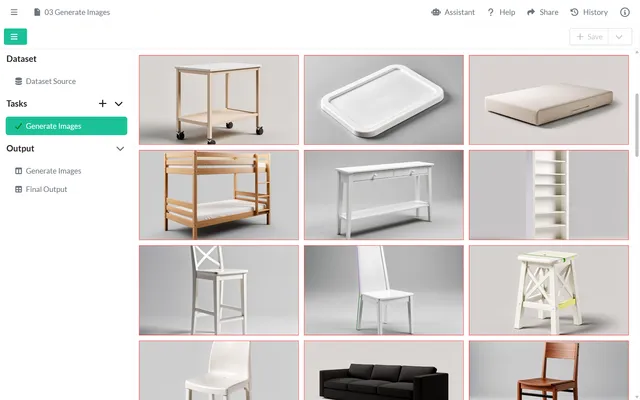
Task: Click the Save button
Action: coord(589,37)
